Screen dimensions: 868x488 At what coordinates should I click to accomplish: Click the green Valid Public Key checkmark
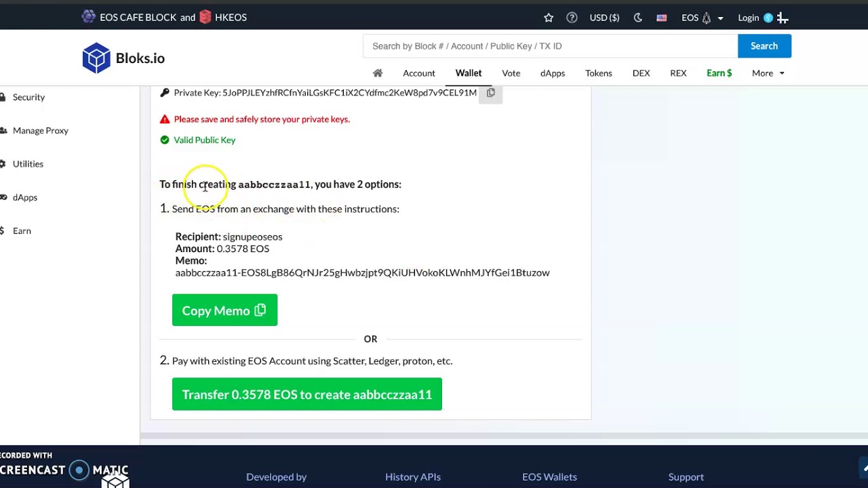tap(165, 140)
